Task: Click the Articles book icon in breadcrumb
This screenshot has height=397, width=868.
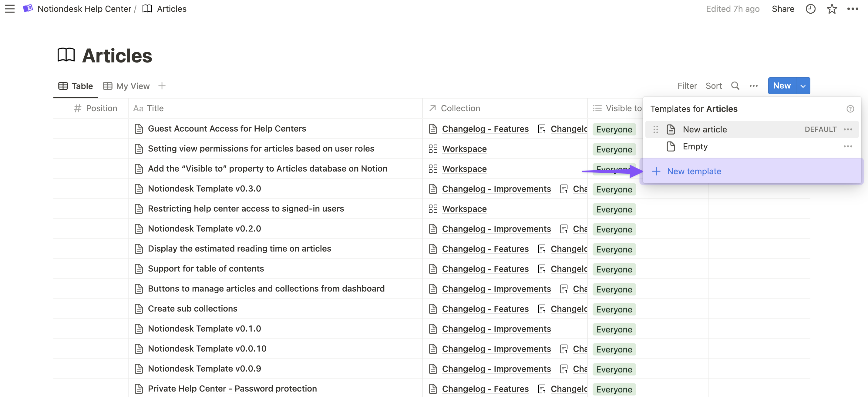Action: click(x=147, y=9)
